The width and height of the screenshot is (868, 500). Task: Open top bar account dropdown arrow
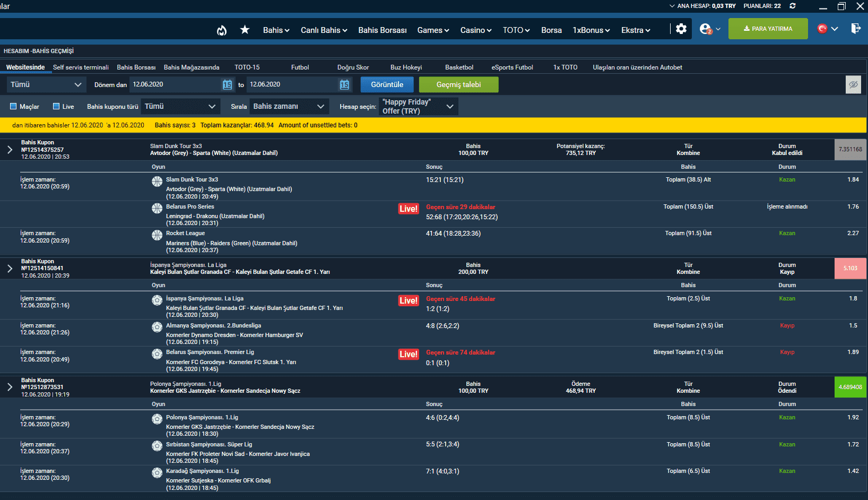pyautogui.click(x=672, y=6)
